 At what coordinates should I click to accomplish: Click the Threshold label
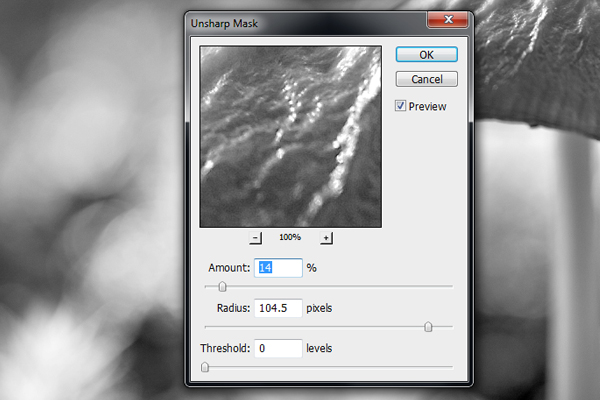(x=225, y=348)
